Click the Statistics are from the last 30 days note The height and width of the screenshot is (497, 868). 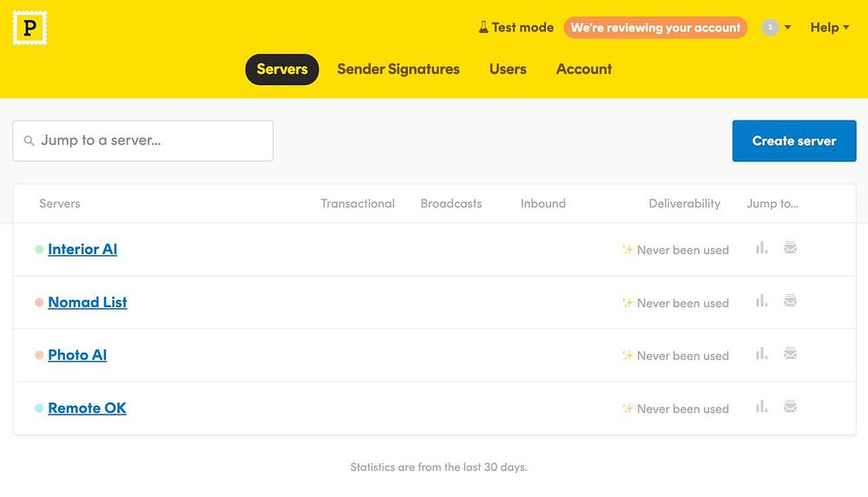tap(438, 468)
